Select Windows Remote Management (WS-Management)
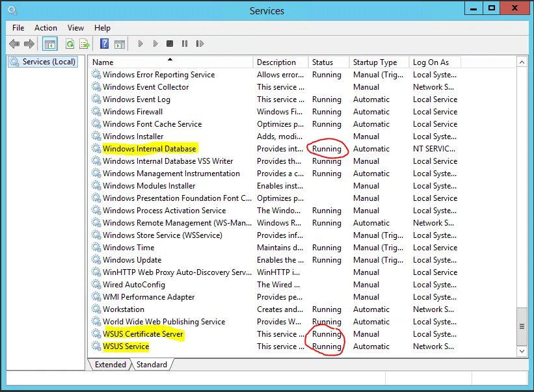 [177, 222]
